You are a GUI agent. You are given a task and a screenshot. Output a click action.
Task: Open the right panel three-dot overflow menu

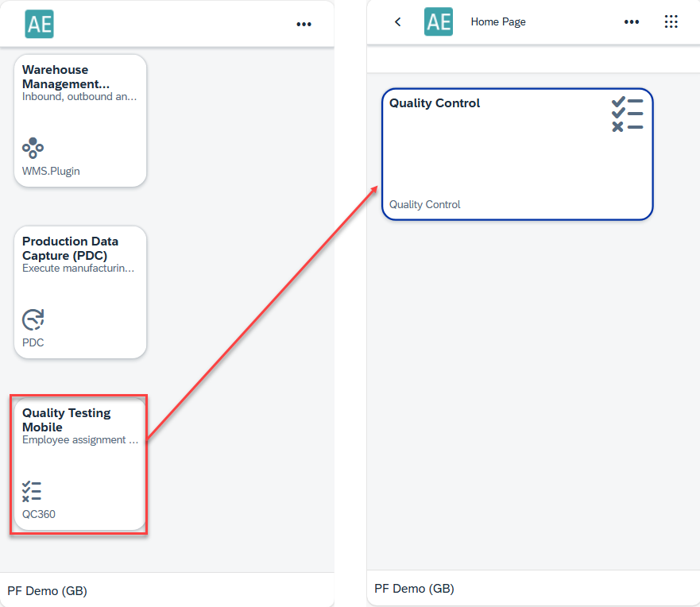(632, 22)
